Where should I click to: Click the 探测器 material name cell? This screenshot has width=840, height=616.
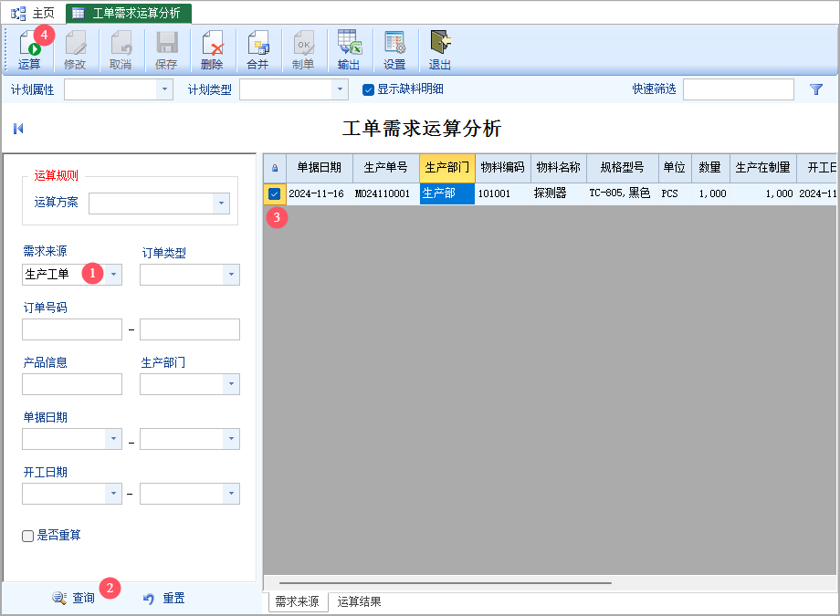[x=558, y=193]
